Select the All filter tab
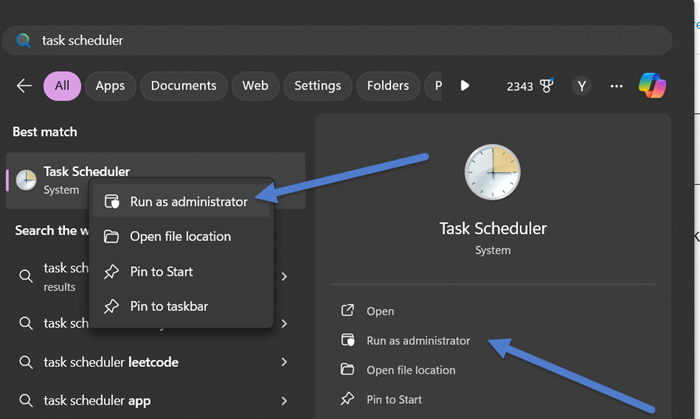Image resolution: width=700 pixels, height=419 pixels. tap(62, 86)
